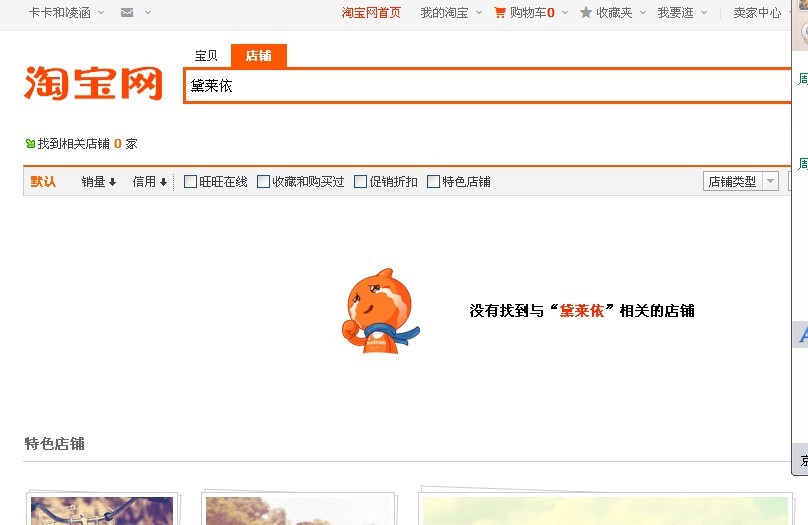
Task: Open the 我的淘宝 link
Action: coord(444,13)
